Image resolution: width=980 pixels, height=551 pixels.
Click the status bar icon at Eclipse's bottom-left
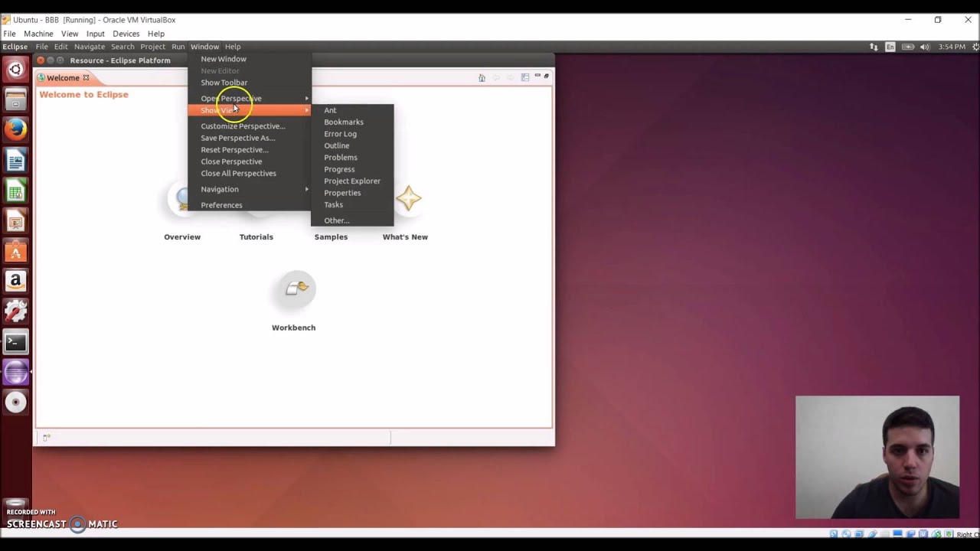click(46, 438)
